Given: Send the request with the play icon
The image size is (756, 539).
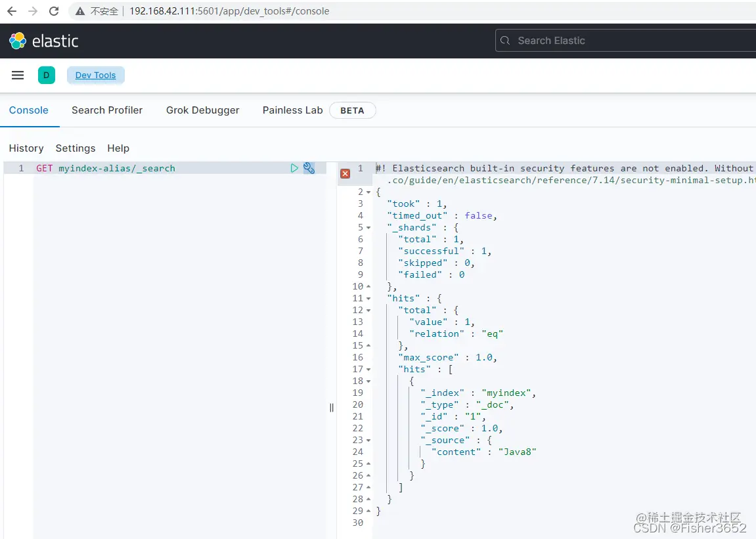Looking at the screenshot, I should tap(294, 168).
